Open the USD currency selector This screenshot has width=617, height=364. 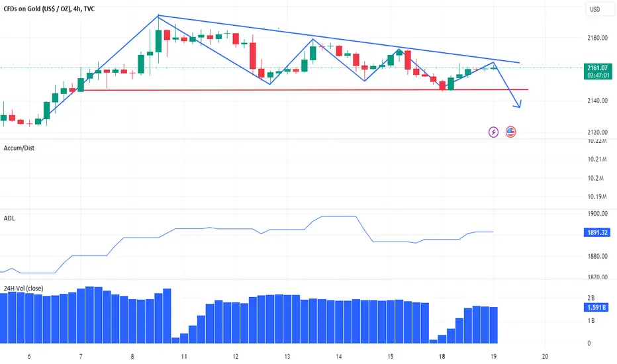pos(594,9)
